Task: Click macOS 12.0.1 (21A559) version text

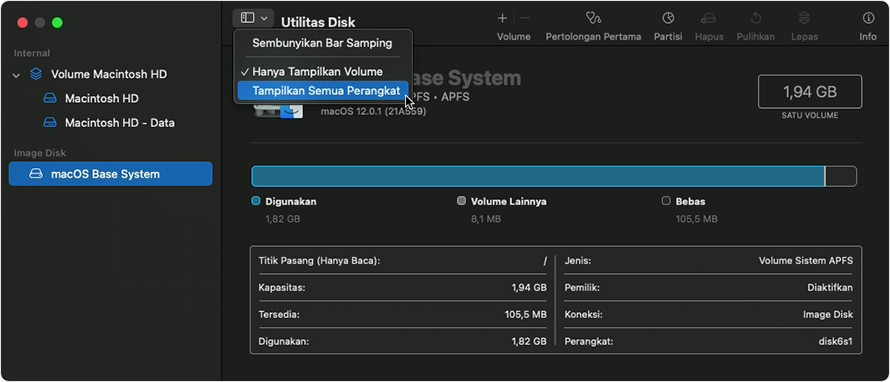Action: tap(373, 111)
